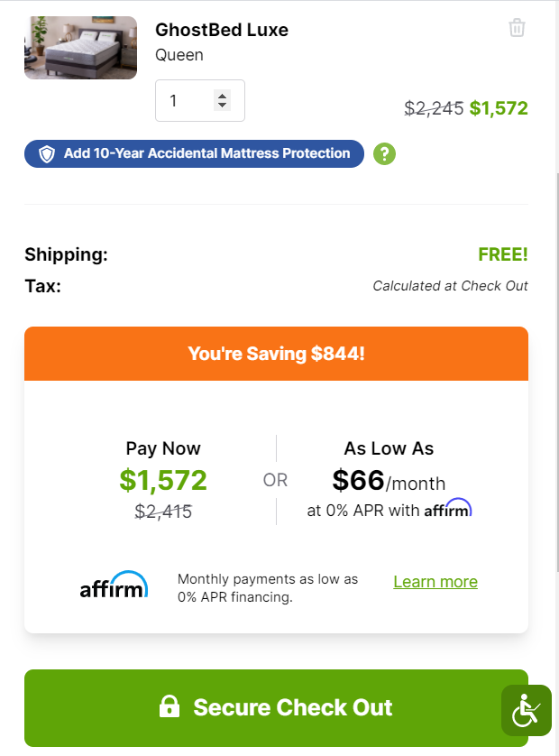Click the lock icon on checkout button
Image resolution: width=559 pixels, height=756 pixels.
pyautogui.click(x=170, y=707)
